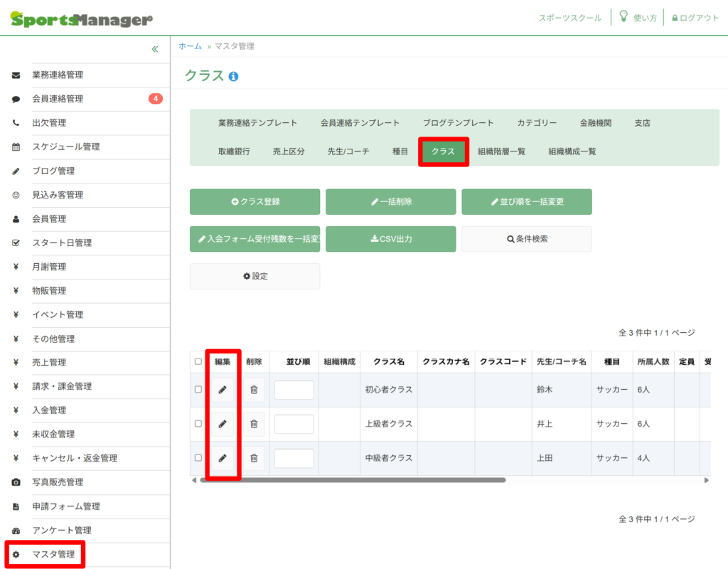
Task: Click the info icon beside the クラス heading
Action: pos(234,76)
